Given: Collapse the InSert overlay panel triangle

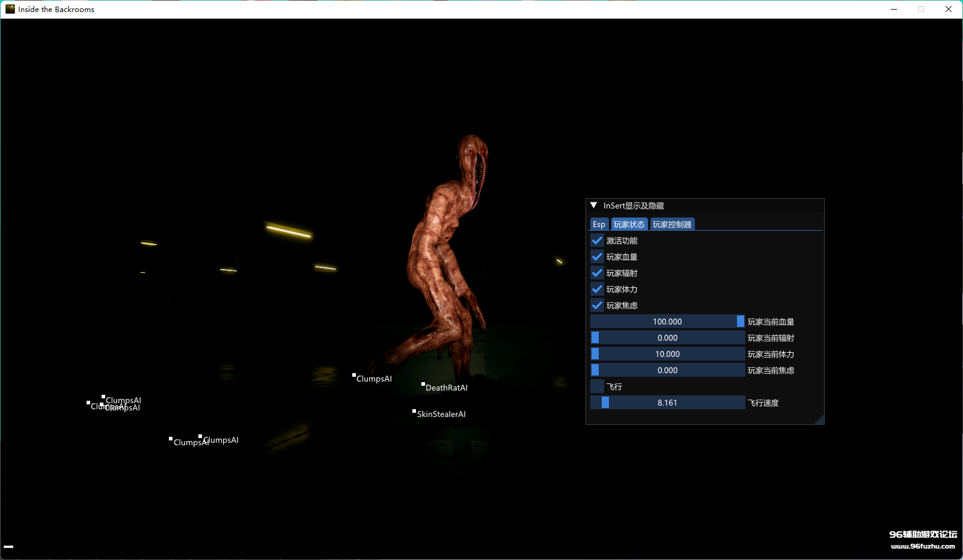Looking at the screenshot, I should (594, 205).
